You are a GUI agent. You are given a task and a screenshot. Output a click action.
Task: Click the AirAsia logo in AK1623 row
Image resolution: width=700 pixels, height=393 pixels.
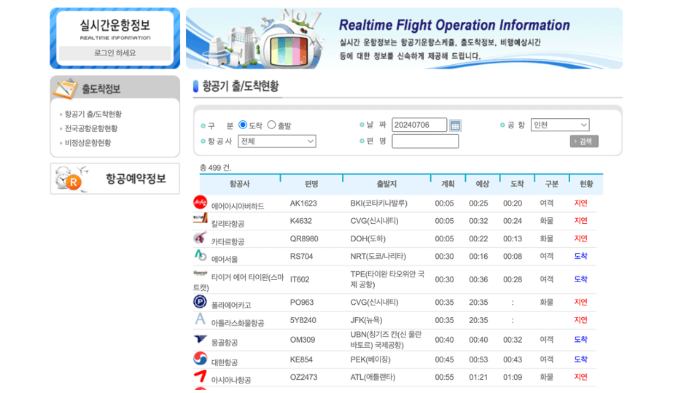click(200, 202)
